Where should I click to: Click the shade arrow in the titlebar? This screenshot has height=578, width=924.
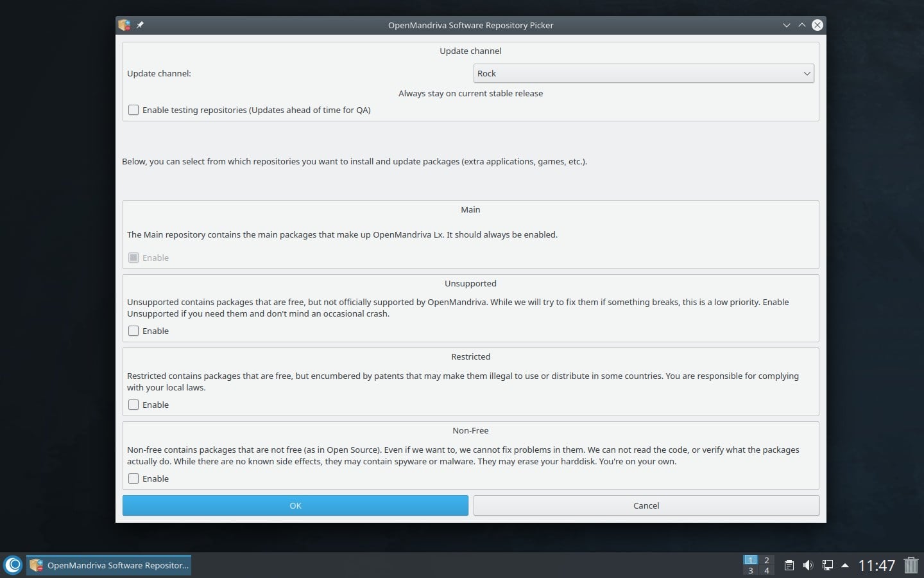801,25
